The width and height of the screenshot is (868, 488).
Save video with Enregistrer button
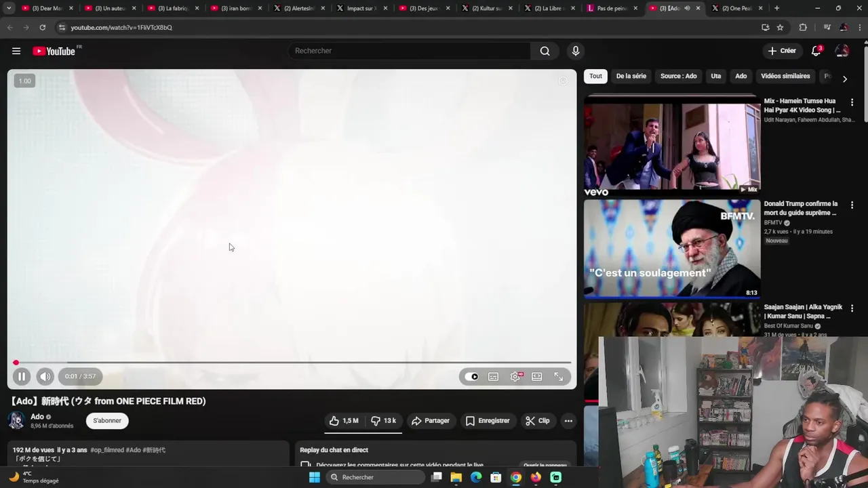[487, 421]
